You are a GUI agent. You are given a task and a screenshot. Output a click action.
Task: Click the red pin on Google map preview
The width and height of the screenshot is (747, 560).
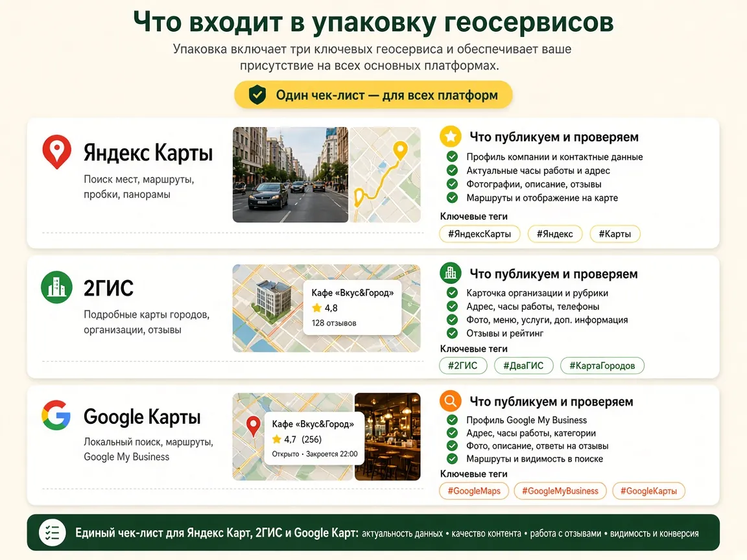(253, 426)
